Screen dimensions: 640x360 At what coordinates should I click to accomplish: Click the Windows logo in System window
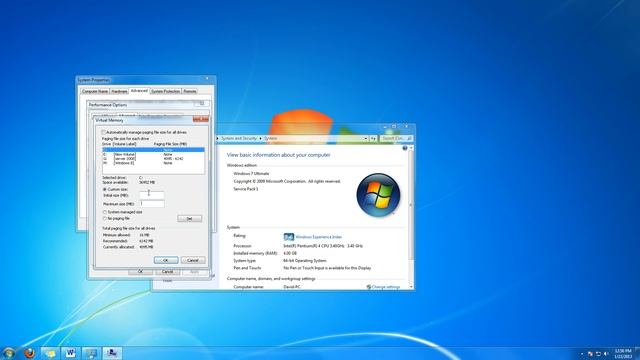[x=378, y=195]
